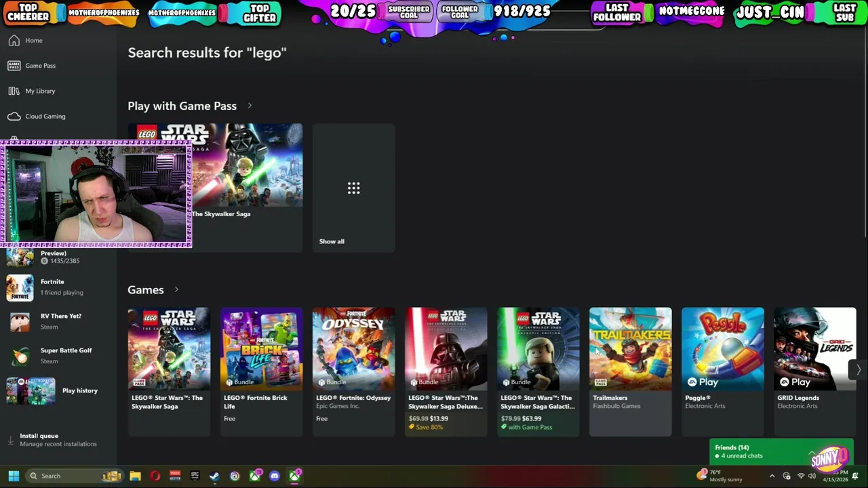Open the Windows Start menu

14,476
